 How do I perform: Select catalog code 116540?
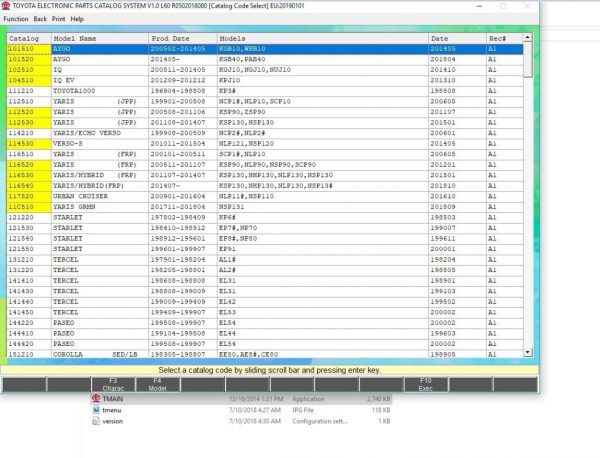(x=29, y=186)
